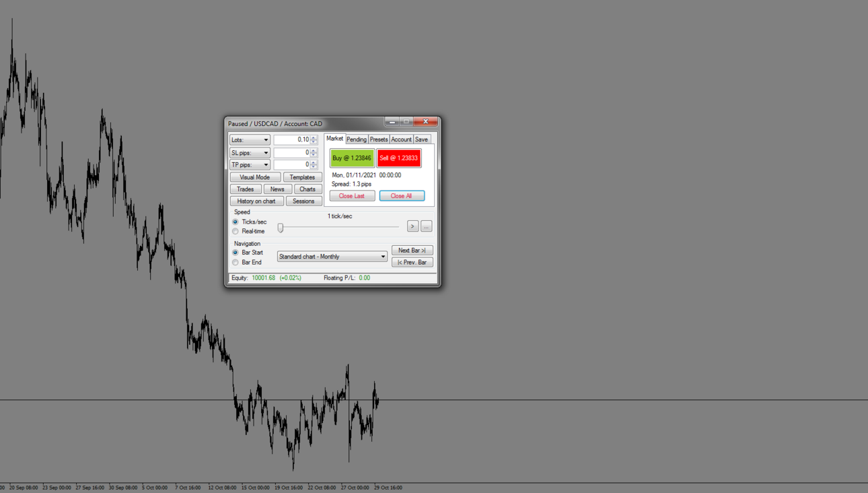Click the red Sell @ 1.23833 button

399,158
